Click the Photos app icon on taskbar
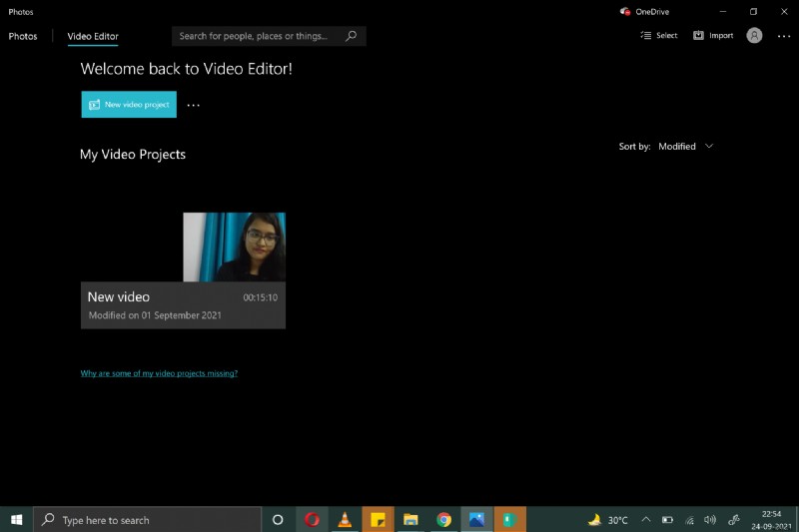This screenshot has width=799, height=532. pos(477,520)
